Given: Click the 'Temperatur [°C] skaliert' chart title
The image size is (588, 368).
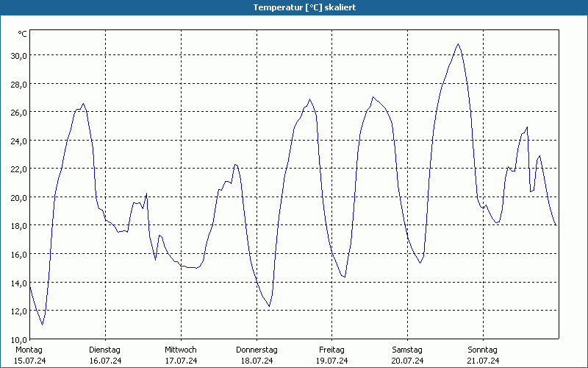Looking at the screenshot, I should click(304, 7).
